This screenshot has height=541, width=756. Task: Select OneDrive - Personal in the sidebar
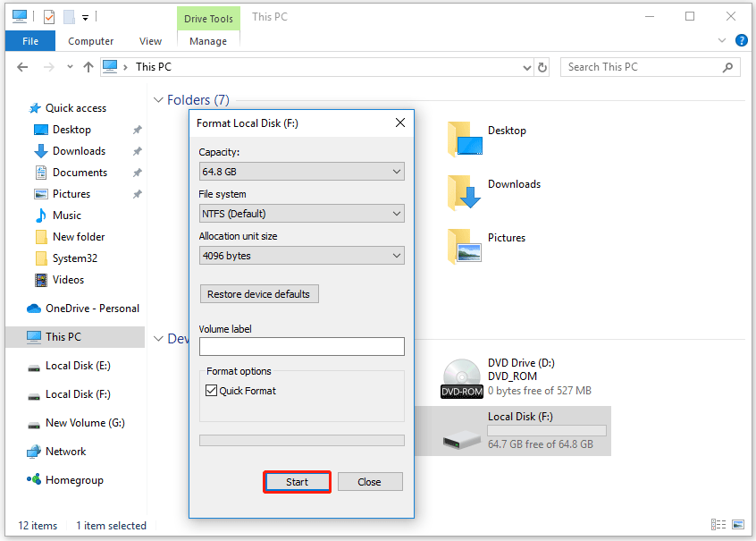(x=92, y=309)
